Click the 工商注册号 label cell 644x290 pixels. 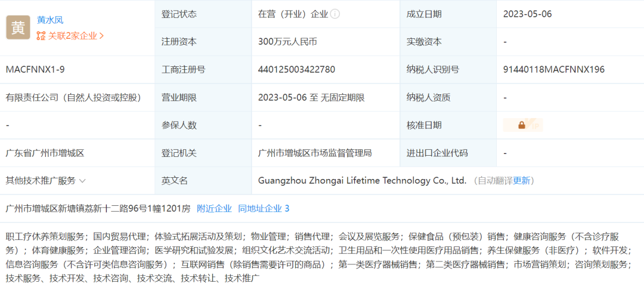click(203, 70)
